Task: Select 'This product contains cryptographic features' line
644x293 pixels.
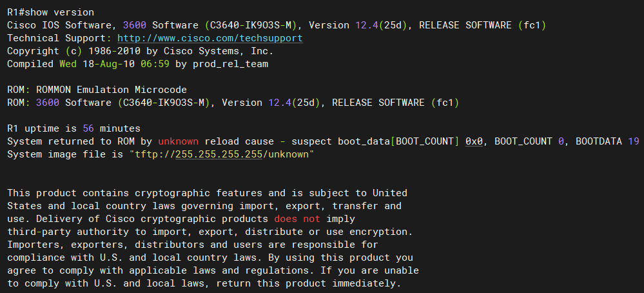Action: click(x=207, y=193)
